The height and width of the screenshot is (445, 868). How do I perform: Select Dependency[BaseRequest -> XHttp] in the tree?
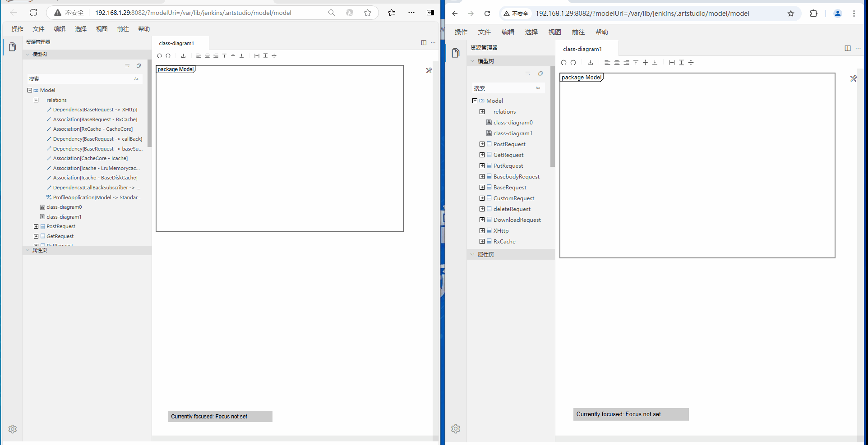click(x=95, y=109)
